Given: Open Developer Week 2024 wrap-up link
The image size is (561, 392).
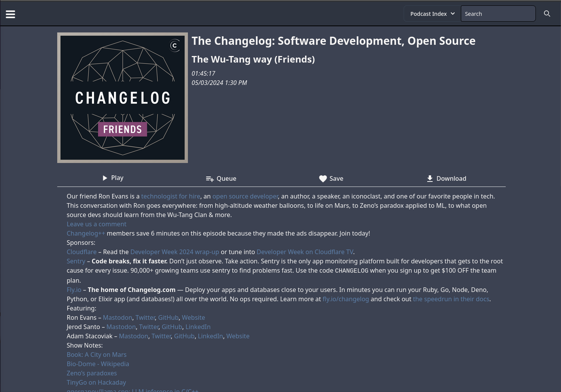Looking at the screenshot, I should click(174, 252).
